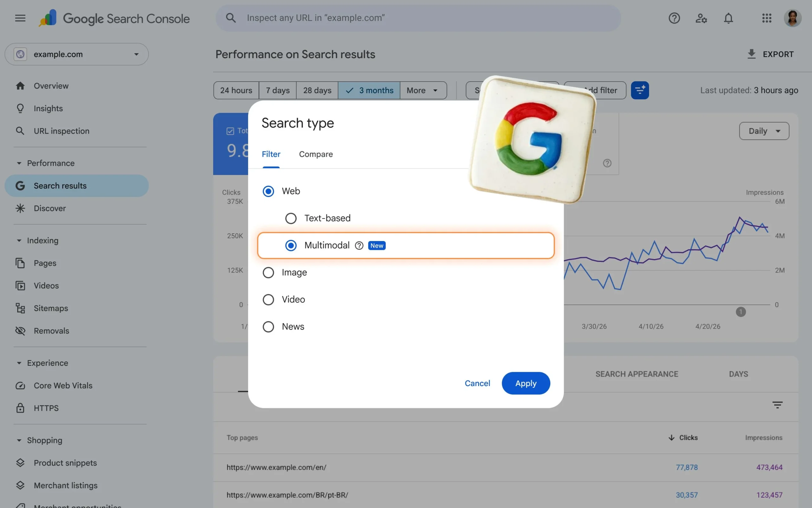Select the Text-based radio option

point(291,218)
